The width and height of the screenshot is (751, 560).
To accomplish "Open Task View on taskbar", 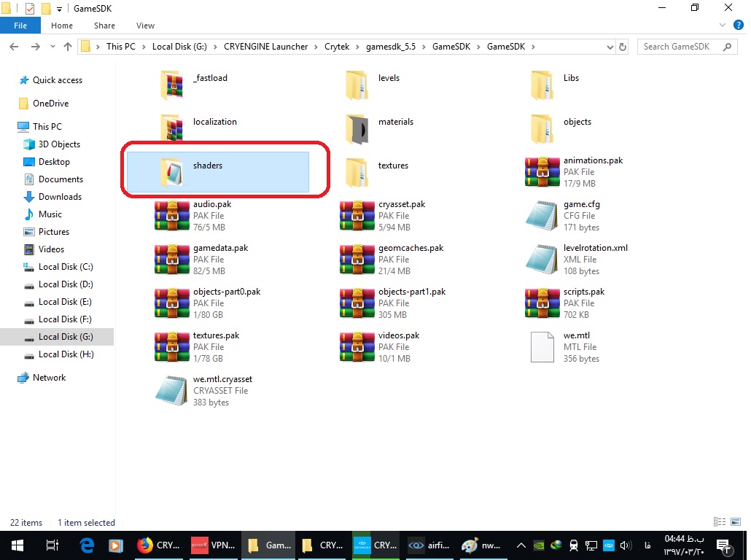I will [x=52, y=545].
